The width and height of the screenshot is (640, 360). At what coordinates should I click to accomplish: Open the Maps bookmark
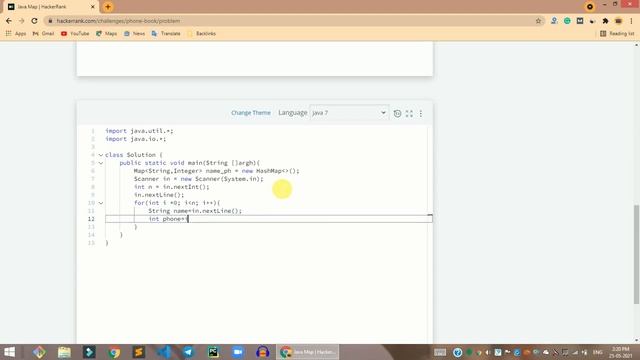[x=107, y=33]
